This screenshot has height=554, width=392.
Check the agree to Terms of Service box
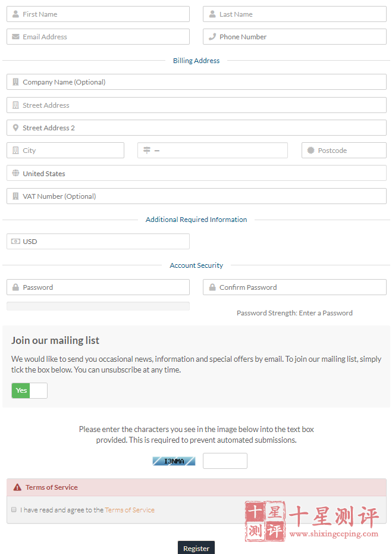[14, 509]
